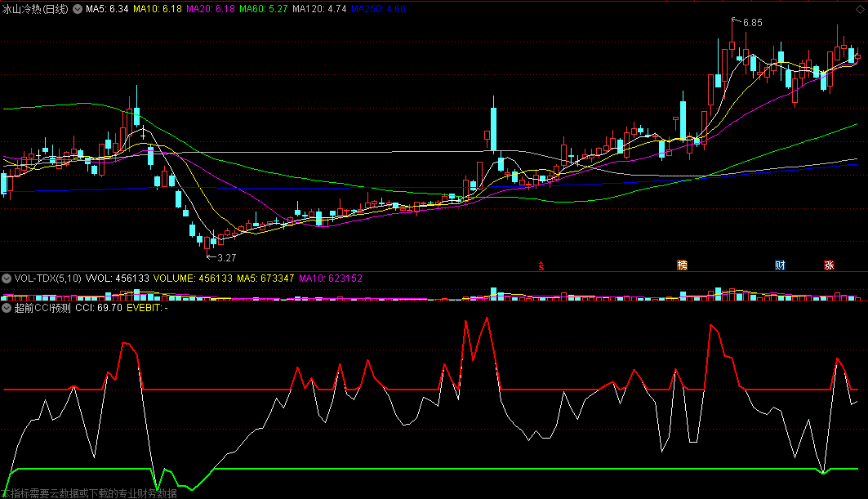Select the green MA60: 5.27 label
The width and height of the screenshot is (868, 499).
tap(264, 10)
